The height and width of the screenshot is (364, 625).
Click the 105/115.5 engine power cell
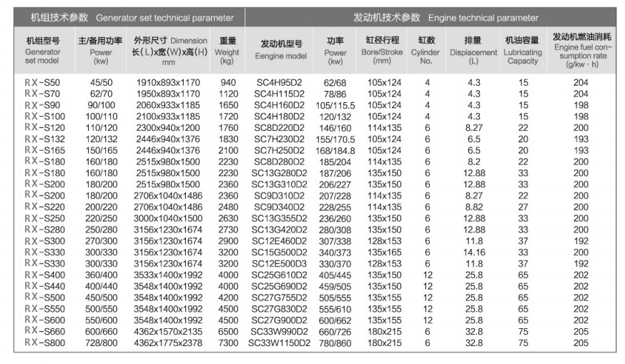click(335, 106)
